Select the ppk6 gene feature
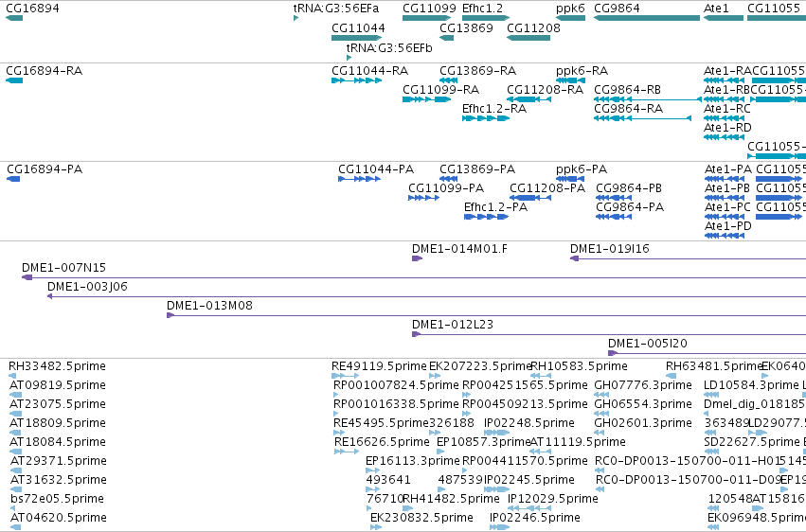 pos(570,18)
